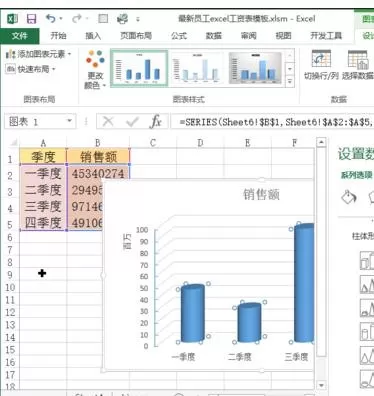
Task: Open the 文件 tab
Action: (20, 36)
